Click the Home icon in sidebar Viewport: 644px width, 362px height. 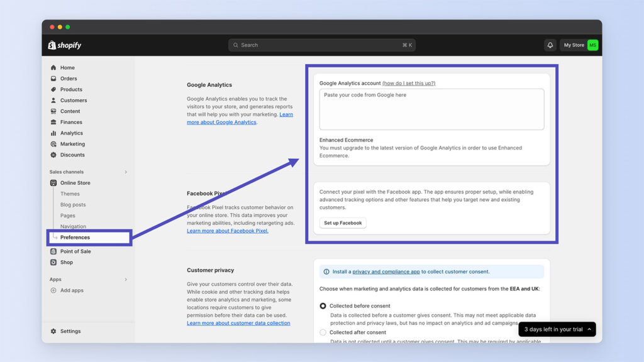tap(53, 68)
